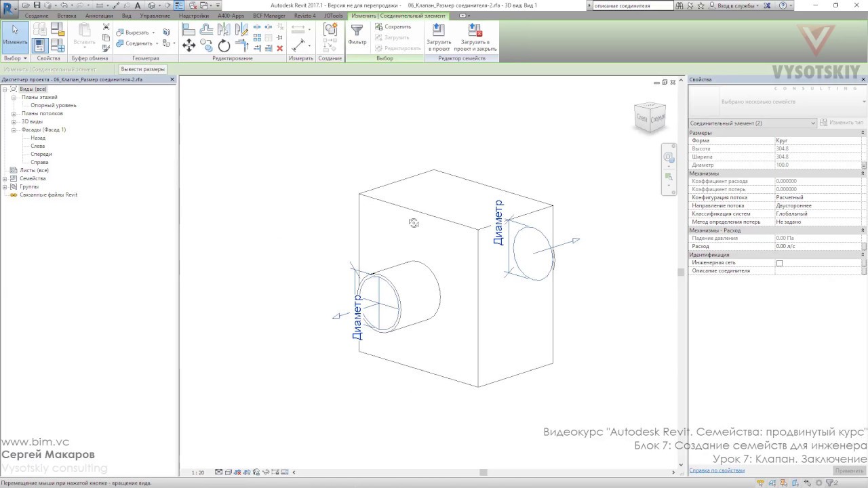Collapse the Планы этажей node
The image size is (868, 488).
[x=14, y=97]
